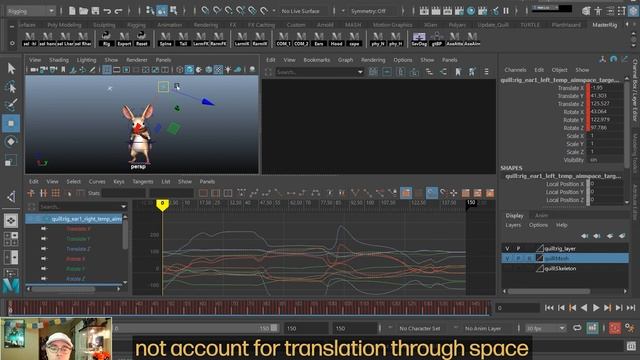
Task: Create a new scene with the file icon
Action: point(72,11)
